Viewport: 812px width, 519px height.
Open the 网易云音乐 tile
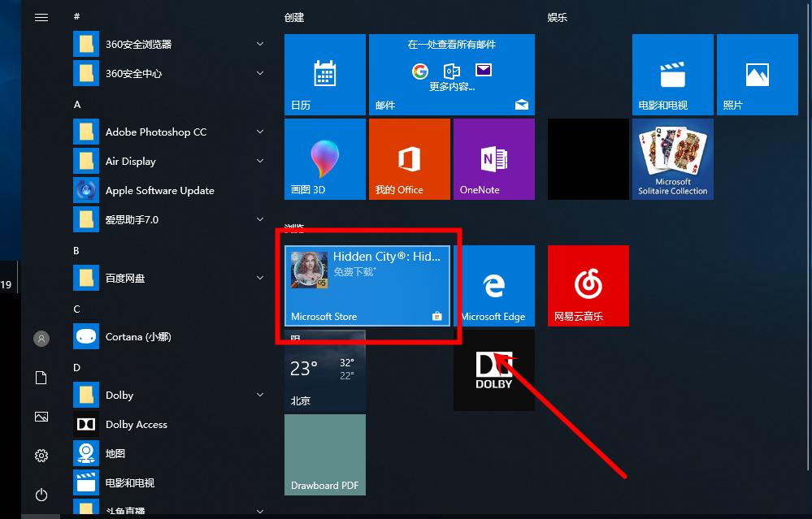tap(588, 285)
